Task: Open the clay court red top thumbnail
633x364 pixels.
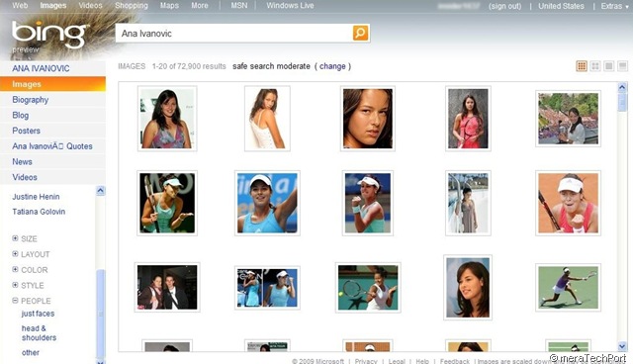Action: click(568, 203)
